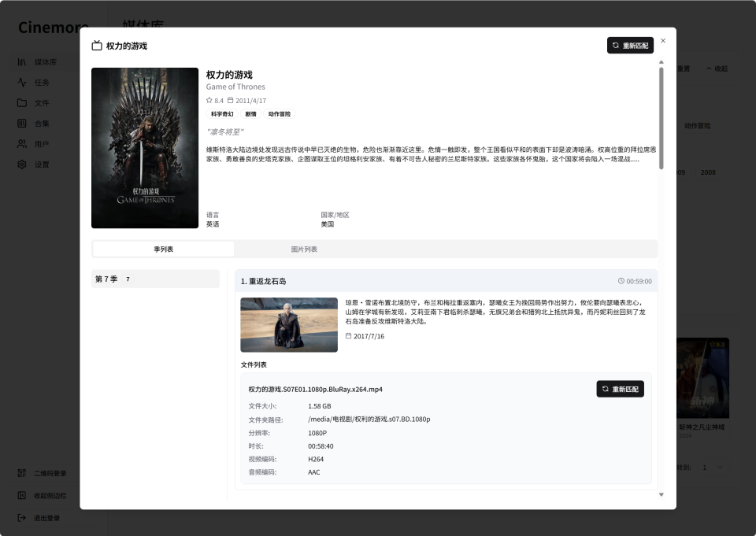The width and height of the screenshot is (756, 536).
Task: Click the 1080P resolution value
Action: (x=317, y=433)
